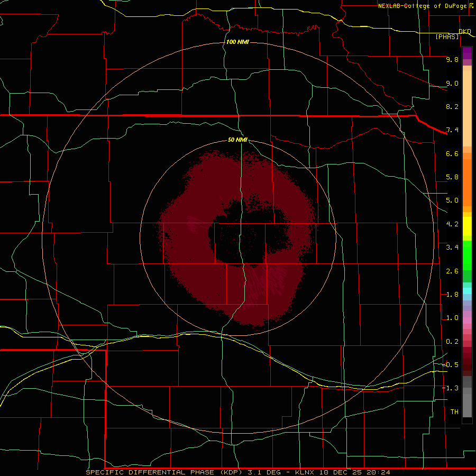Click the 7.4 scale value
The image size is (476, 476).
[x=452, y=130]
